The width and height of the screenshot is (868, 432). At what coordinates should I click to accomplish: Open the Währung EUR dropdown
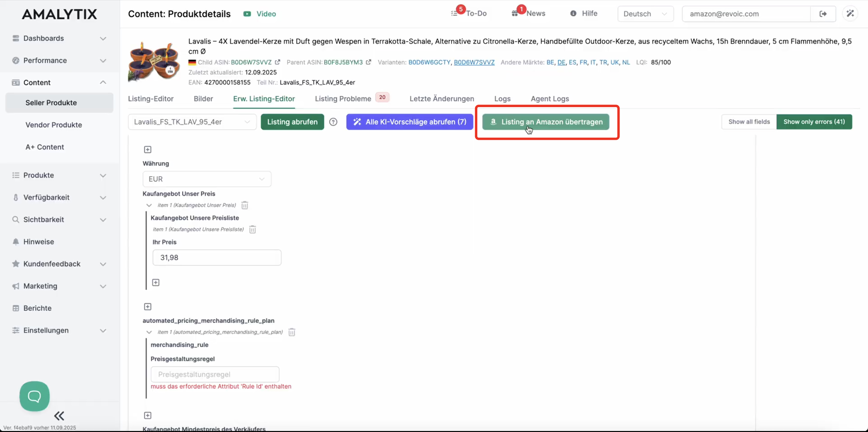206,179
